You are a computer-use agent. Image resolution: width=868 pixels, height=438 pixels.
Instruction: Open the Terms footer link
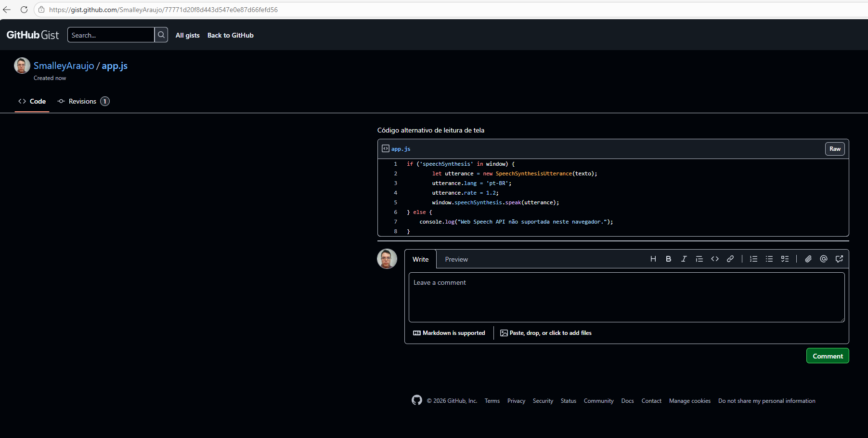(x=492, y=401)
